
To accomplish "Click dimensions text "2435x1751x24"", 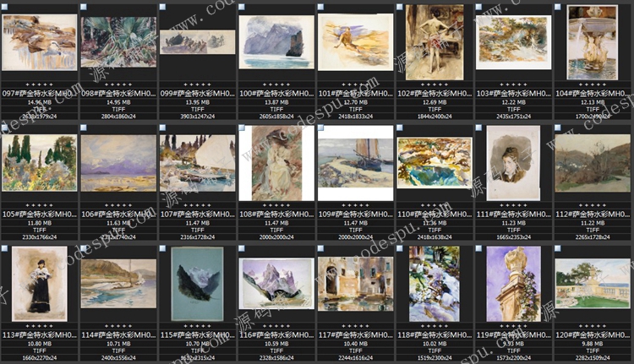I will click(x=513, y=117).
